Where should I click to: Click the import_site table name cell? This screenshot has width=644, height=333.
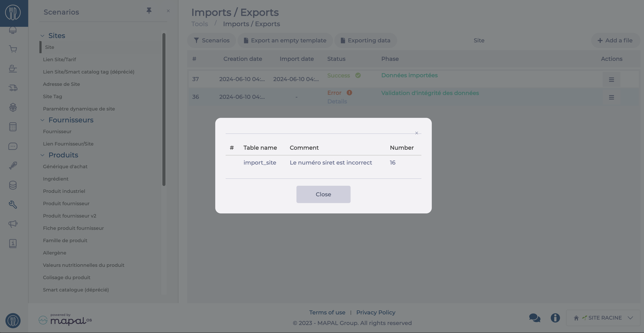click(x=260, y=163)
